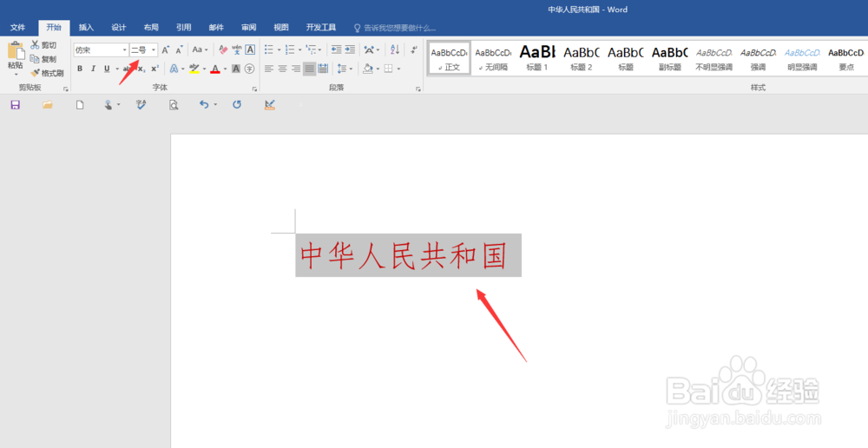This screenshot has height=448, width=868.
Task: Toggle underline formatting
Action: click(107, 69)
